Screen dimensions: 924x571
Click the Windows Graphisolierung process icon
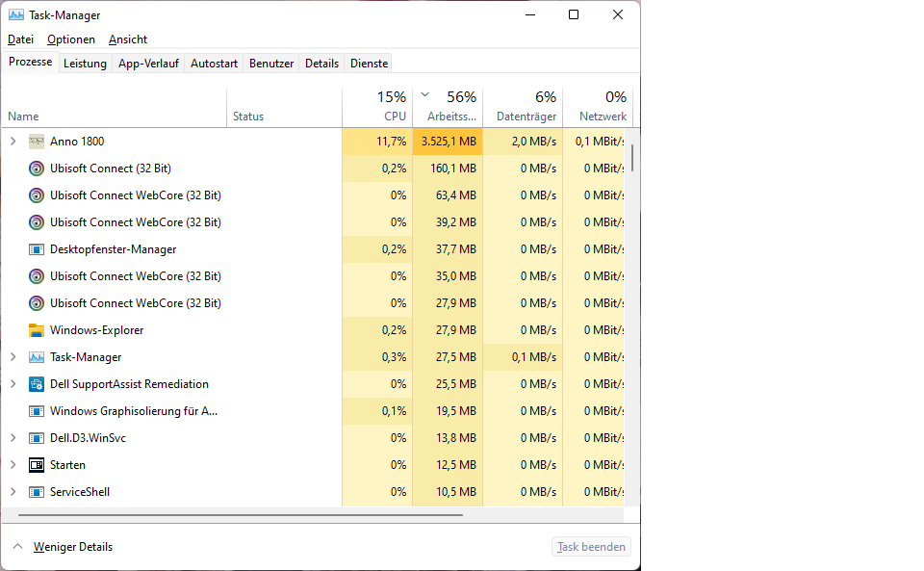37,411
